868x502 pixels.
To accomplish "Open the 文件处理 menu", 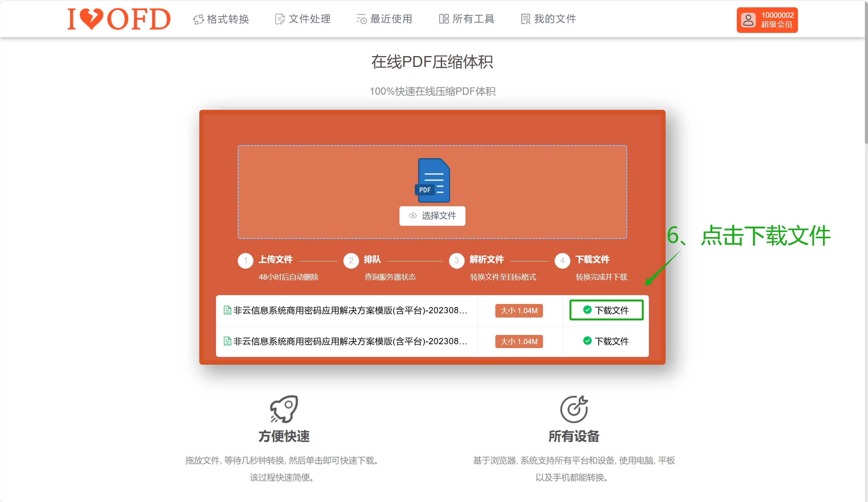I will pos(303,19).
